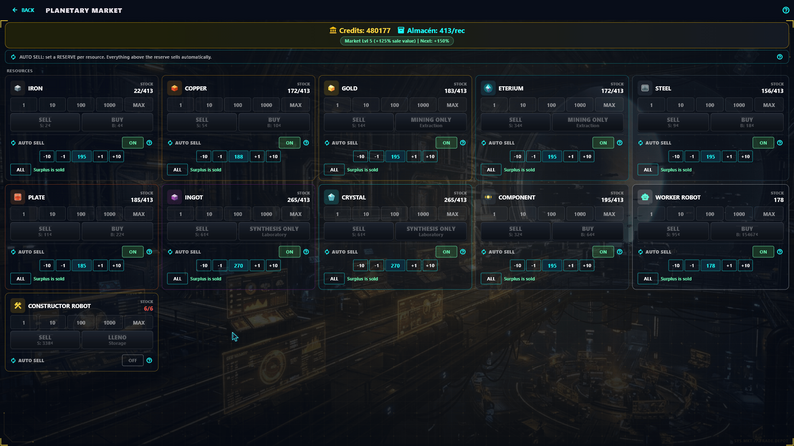This screenshot has height=446, width=794.
Task: Click Component reserve value 195 field
Action: [x=552, y=265]
